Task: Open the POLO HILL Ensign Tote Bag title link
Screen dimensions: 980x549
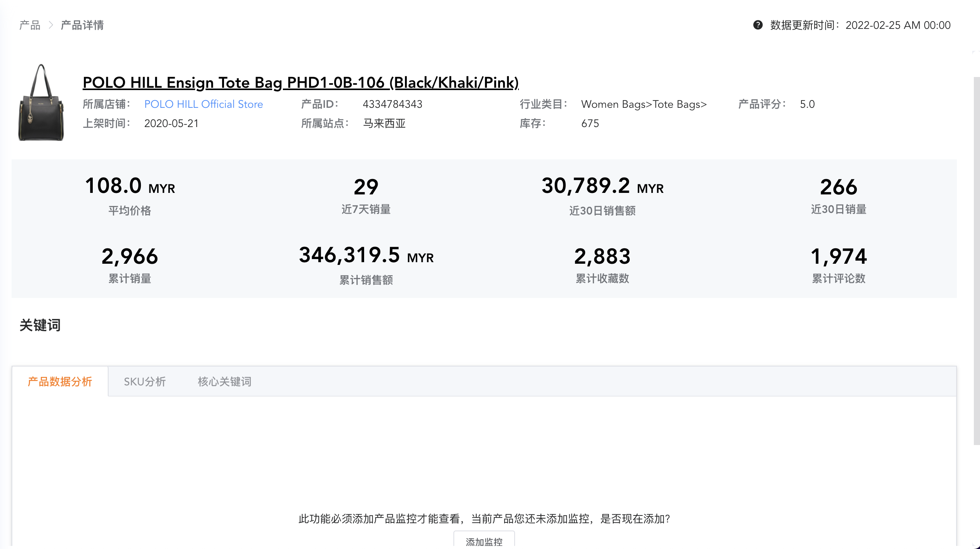Action: [x=301, y=82]
